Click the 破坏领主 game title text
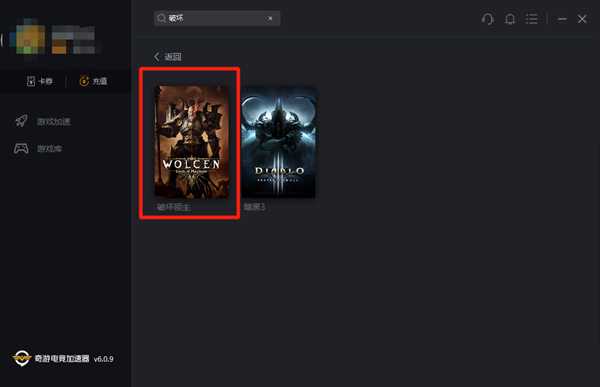 [173, 207]
